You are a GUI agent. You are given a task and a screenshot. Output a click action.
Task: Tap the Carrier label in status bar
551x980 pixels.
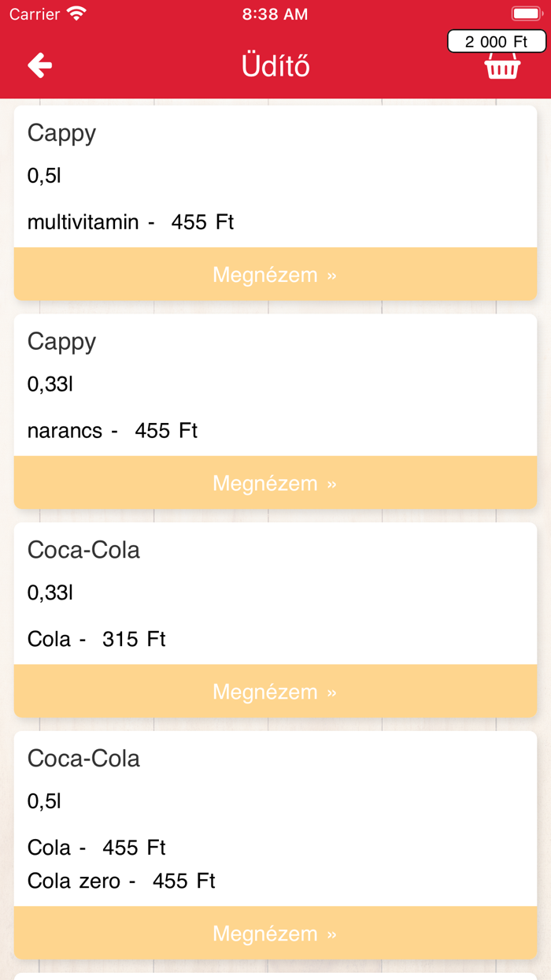pyautogui.click(x=33, y=13)
